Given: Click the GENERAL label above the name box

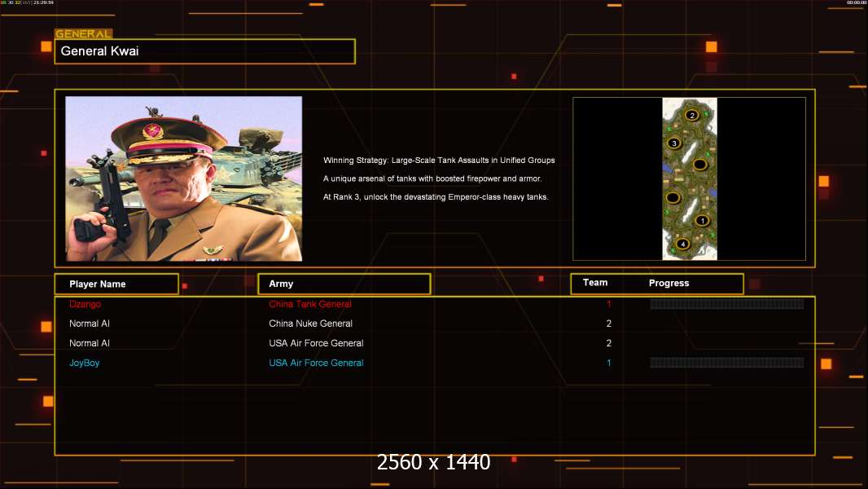Looking at the screenshot, I should click(x=84, y=33).
